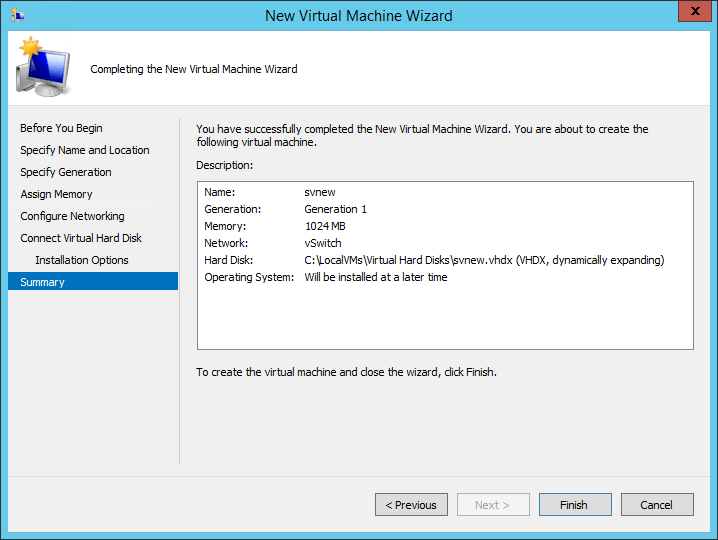The width and height of the screenshot is (718, 540).
Task: Cancel the New Virtual Machine Wizard
Action: tap(657, 505)
